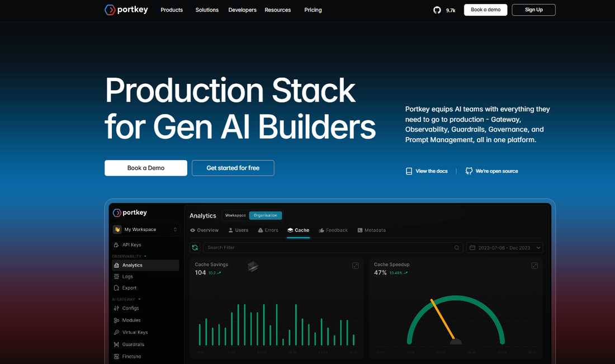Click the search magnifier icon in filter bar
Image resolution: width=615 pixels, height=364 pixels.
(x=457, y=248)
